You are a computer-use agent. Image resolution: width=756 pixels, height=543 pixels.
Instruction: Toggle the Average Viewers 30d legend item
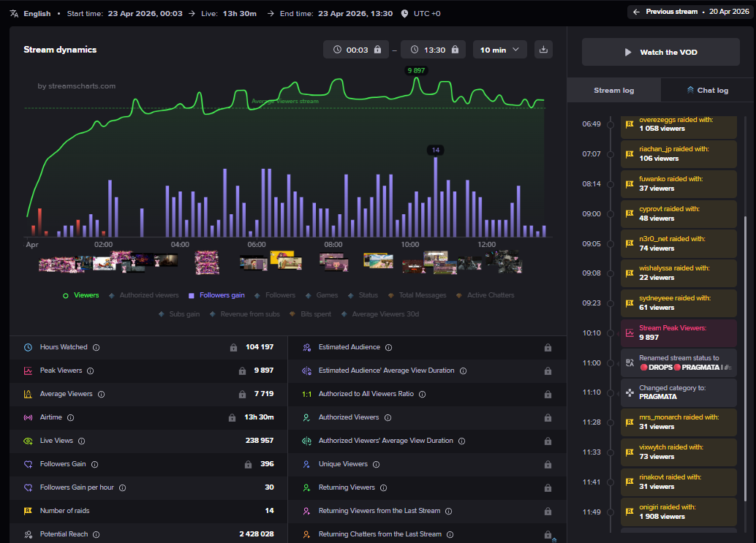point(380,314)
